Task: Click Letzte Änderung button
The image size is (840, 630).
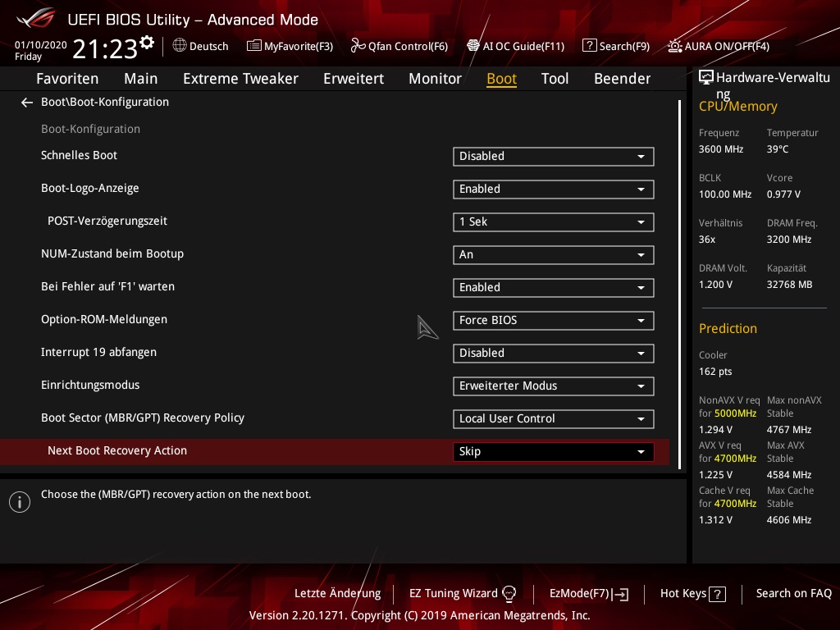Action: (x=337, y=594)
